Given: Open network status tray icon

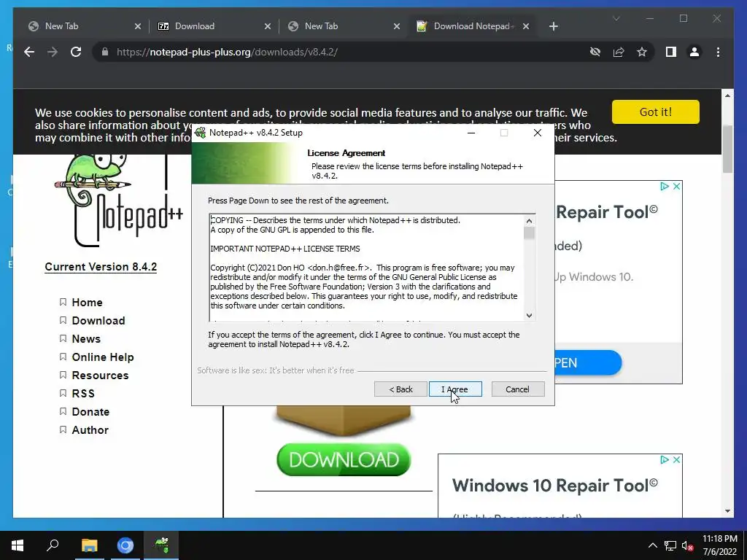Looking at the screenshot, I should click(670, 545).
